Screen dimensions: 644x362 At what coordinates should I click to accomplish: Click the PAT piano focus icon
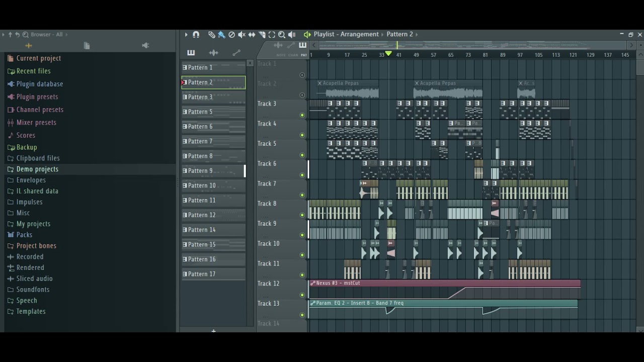point(302,46)
